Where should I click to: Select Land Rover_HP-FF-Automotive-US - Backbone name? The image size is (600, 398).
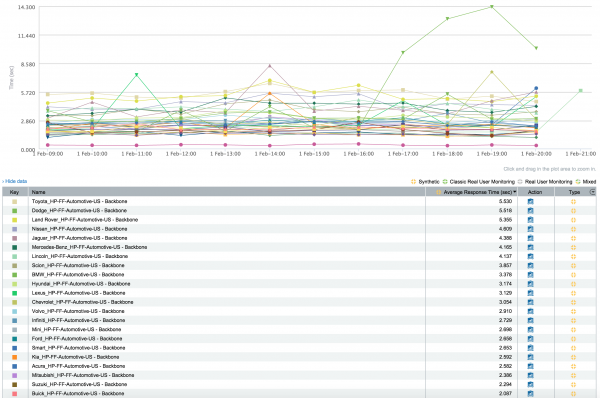click(85, 220)
